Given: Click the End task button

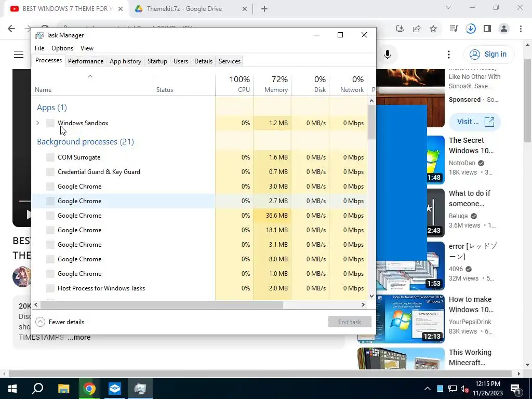Looking at the screenshot, I should point(350,322).
